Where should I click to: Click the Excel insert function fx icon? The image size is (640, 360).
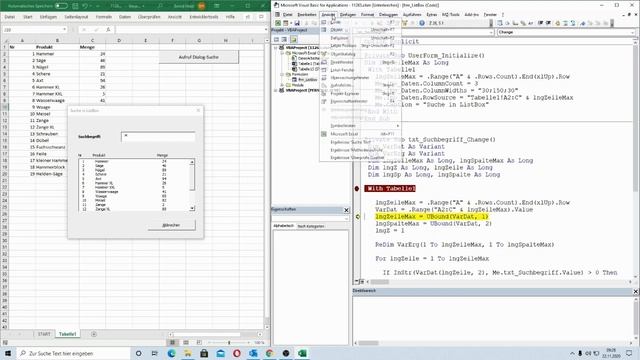(108, 30)
